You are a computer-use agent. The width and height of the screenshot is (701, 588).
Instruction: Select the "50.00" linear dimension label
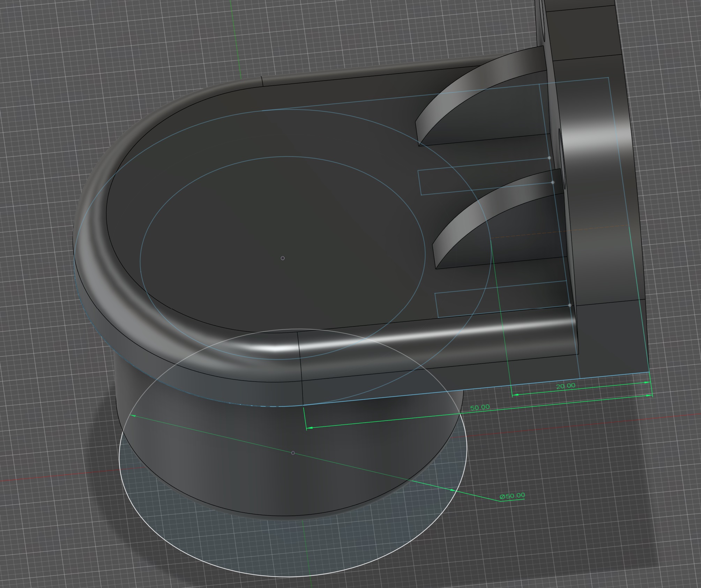[480, 407]
